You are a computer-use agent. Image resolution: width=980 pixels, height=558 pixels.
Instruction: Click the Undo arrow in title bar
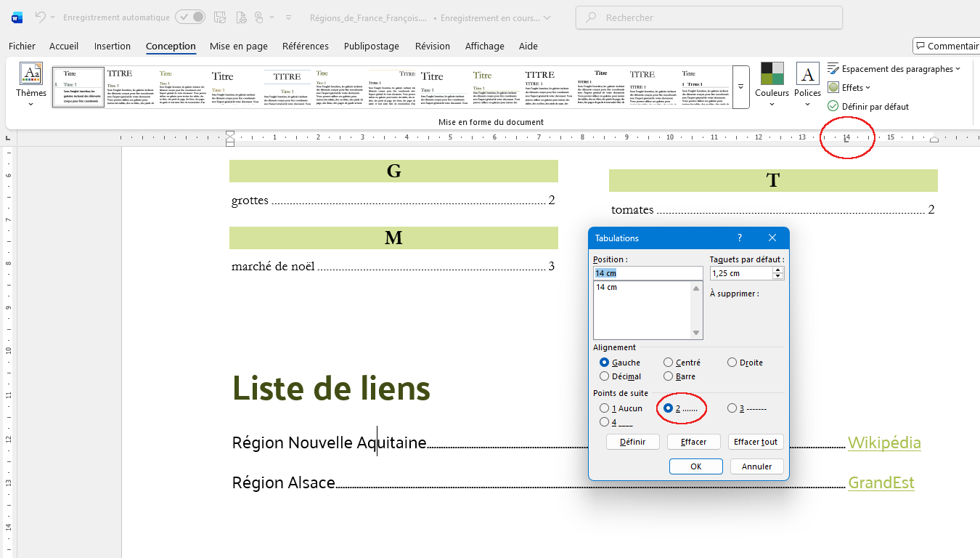tap(41, 17)
